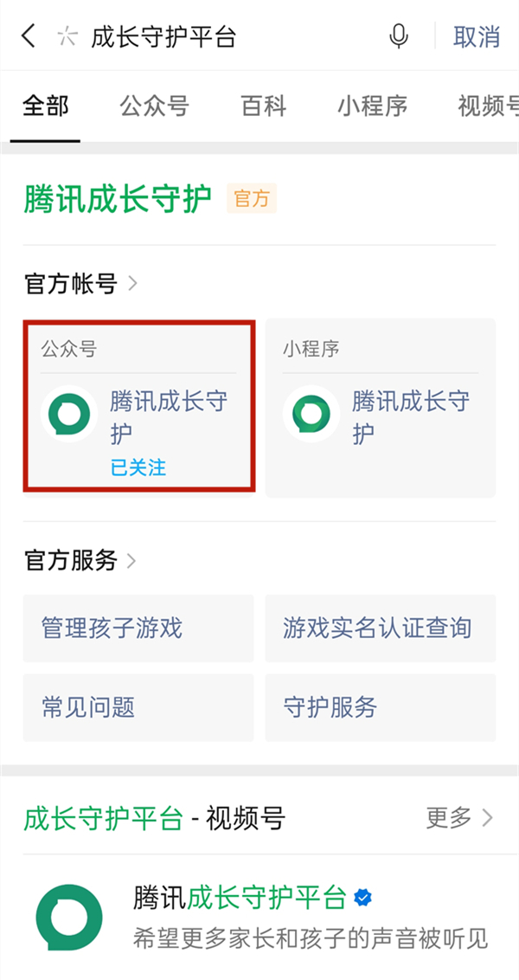Image resolution: width=519 pixels, height=980 pixels.
Task: Open the 百科 results tab
Action: click(x=262, y=106)
